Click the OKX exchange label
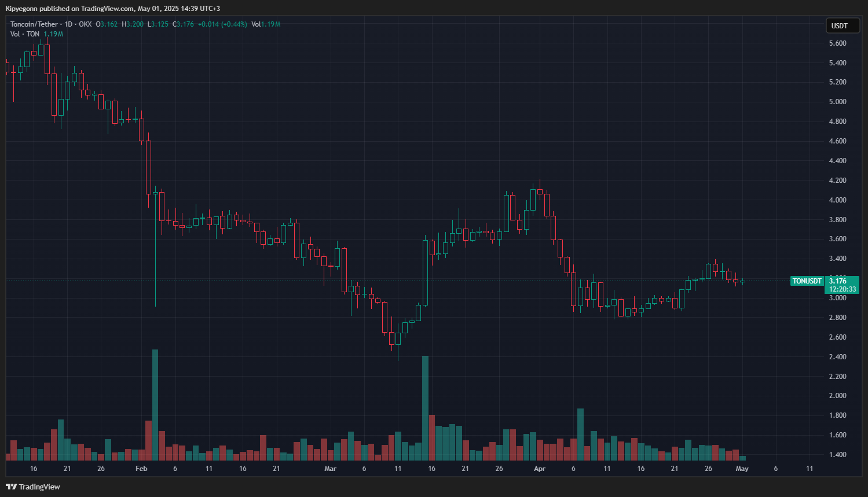The height and width of the screenshot is (497, 868). coord(85,24)
